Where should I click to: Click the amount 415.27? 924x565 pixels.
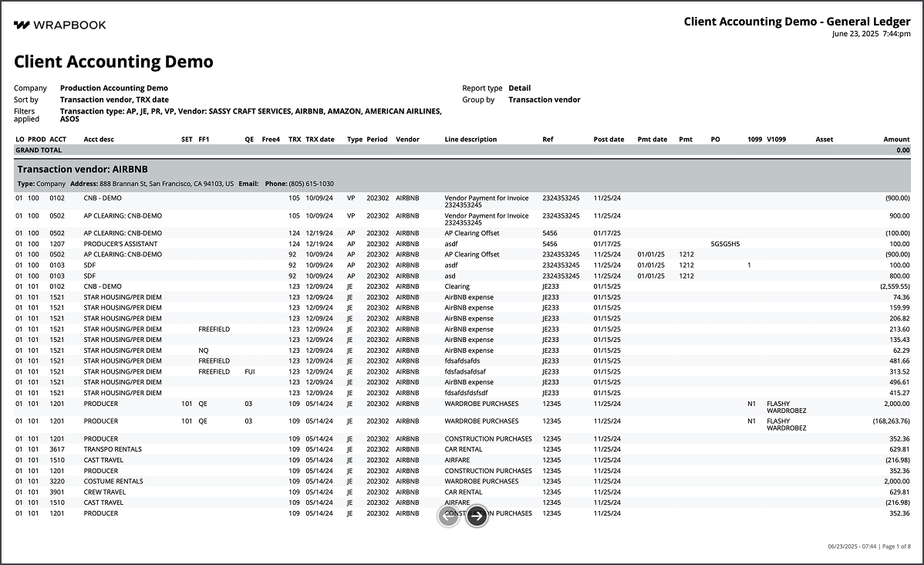coord(899,393)
